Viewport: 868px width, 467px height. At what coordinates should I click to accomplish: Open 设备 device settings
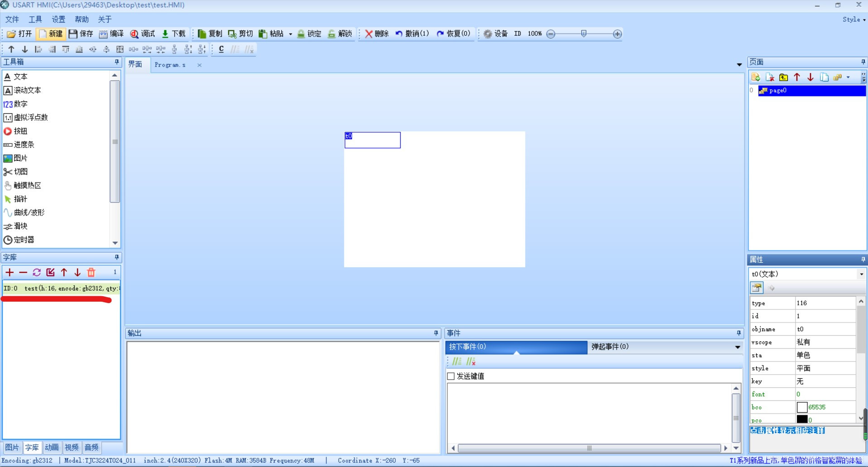tap(496, 34)
